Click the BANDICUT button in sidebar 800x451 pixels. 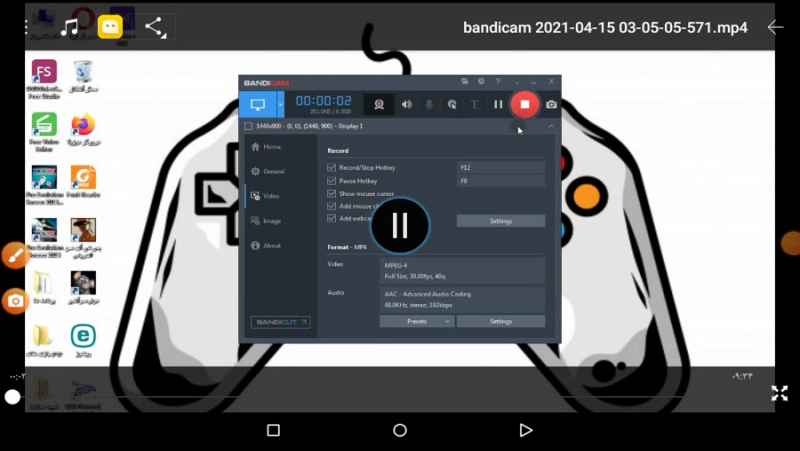pos(281,322)
